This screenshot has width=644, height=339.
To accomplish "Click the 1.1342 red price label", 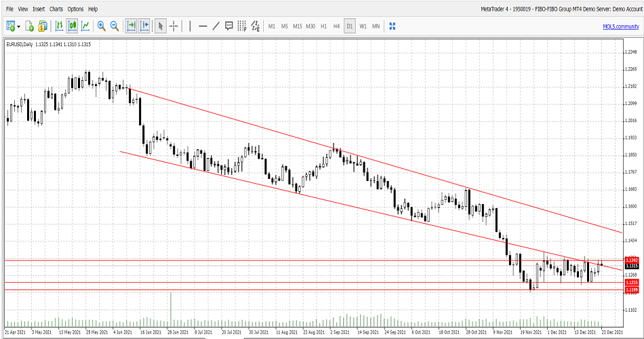I will [631, 260].
